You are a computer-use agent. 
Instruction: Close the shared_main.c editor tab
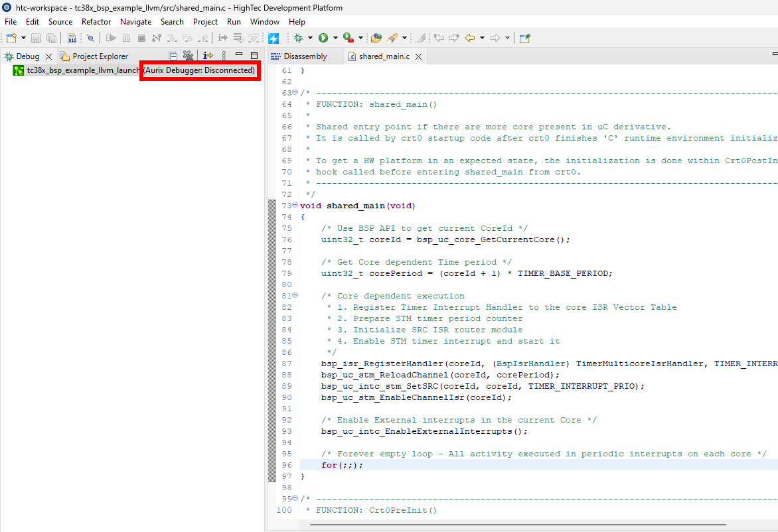418,56
